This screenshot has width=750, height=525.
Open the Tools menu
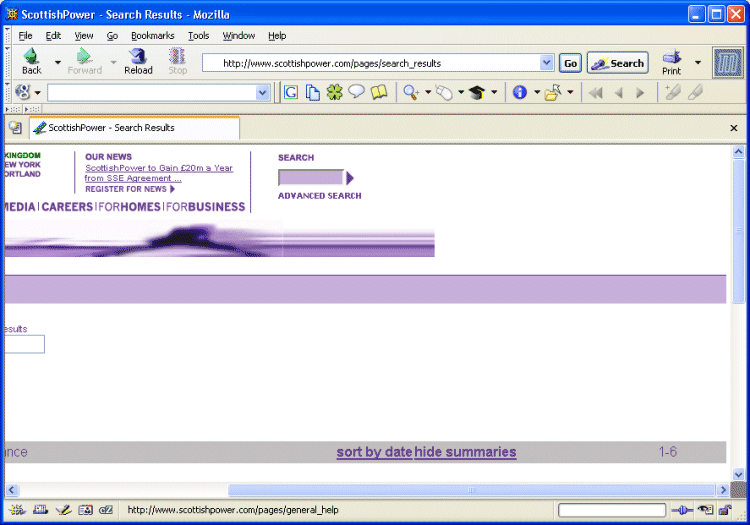coord(199,35)
